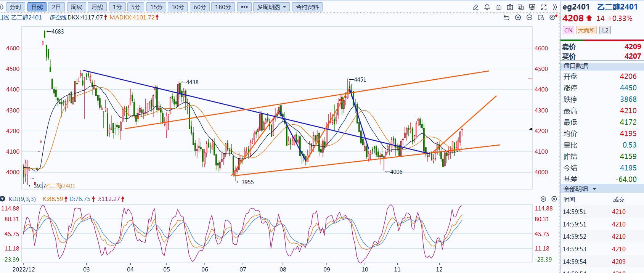Expand the left panel with double-chevron
Image resolution: width=644 pixels, height=273 pixels.
point(2,7)
